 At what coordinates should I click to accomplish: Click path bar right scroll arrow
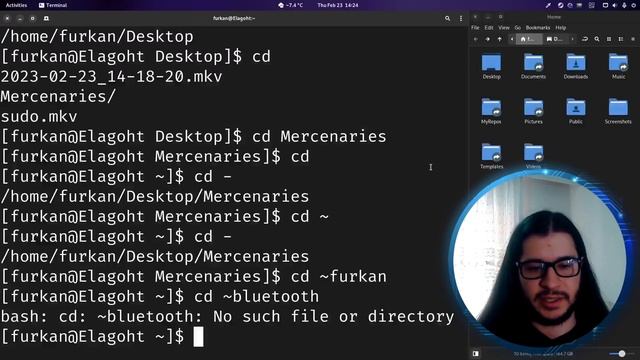coord(572,39)
